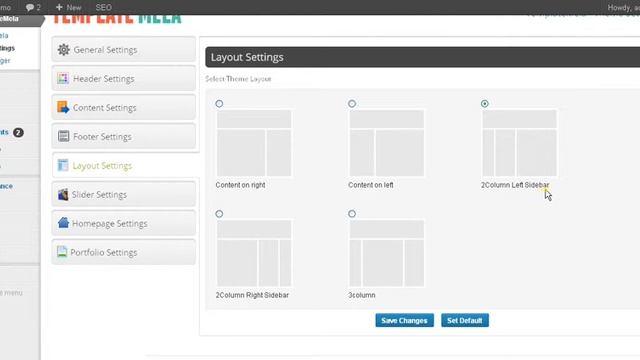Click the 'Content on right' label
640x360 pixels.
pos(240,185)
